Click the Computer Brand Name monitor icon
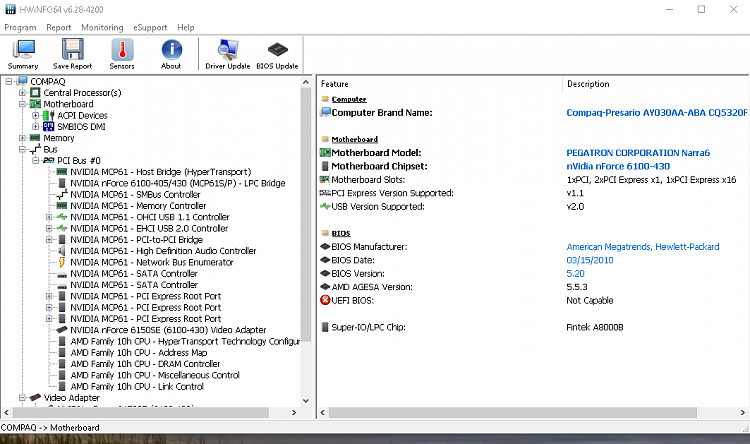The image size is (750, 444). coord(325,112)
